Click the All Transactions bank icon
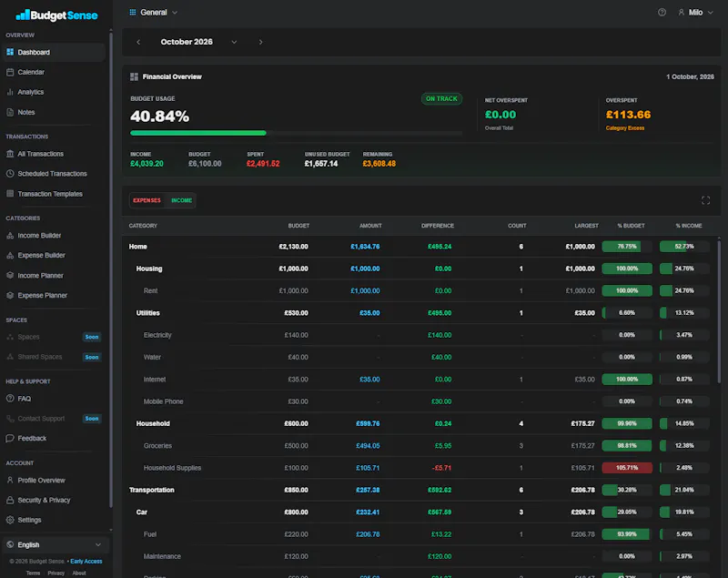This screenshot has width=728, height=578. [10, 154]
